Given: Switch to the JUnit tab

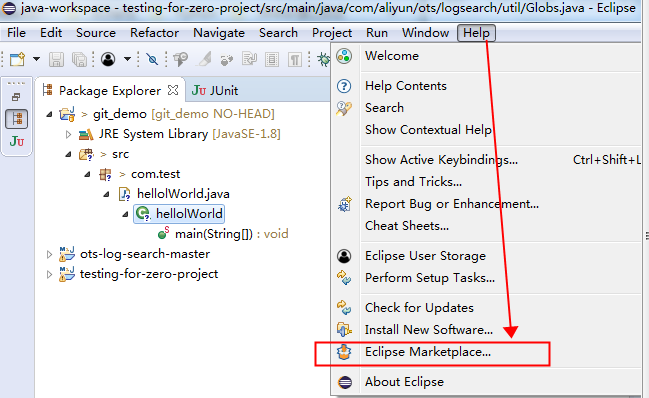Looking at the screenshot, I should (x=215, y=91).
